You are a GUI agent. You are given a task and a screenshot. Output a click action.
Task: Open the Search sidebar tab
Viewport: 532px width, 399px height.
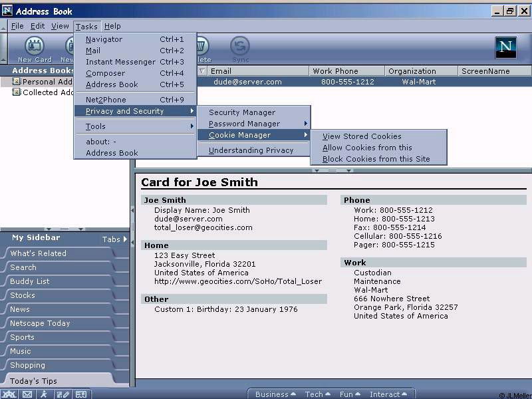point(59,267)
